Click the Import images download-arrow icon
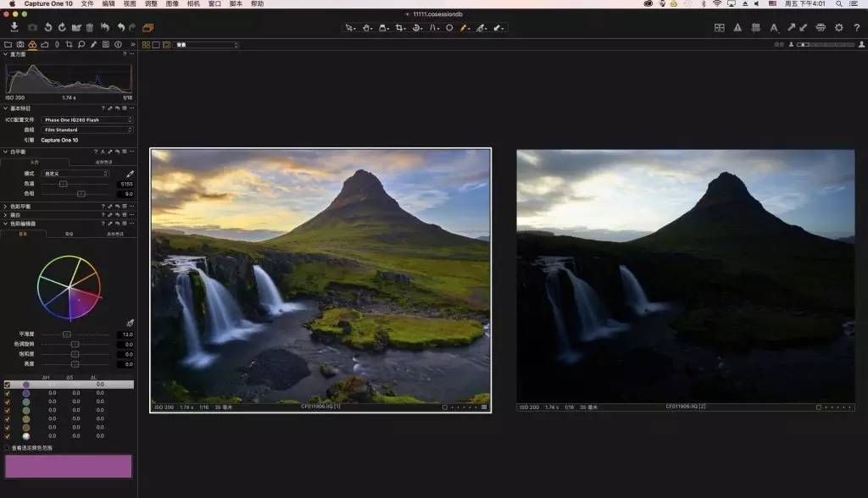Image resolution: width=868 pixels, height=498 pixels. pos(14,27)
